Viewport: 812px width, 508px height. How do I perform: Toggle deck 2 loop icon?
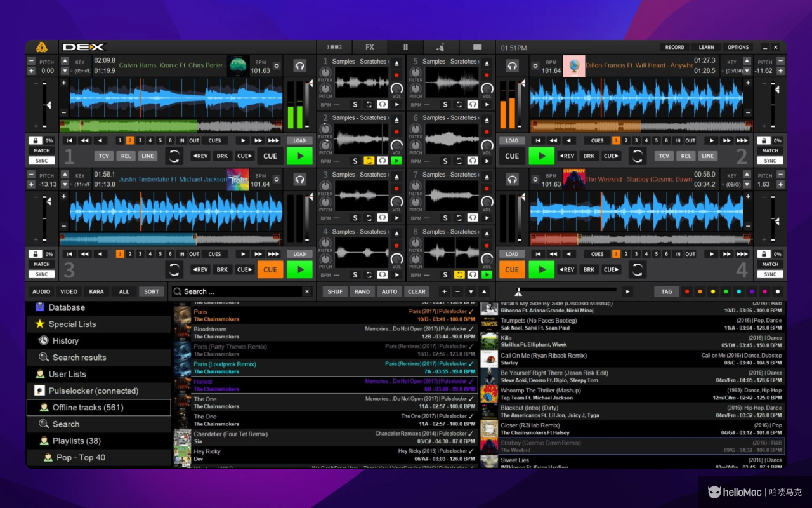[638, 156]
